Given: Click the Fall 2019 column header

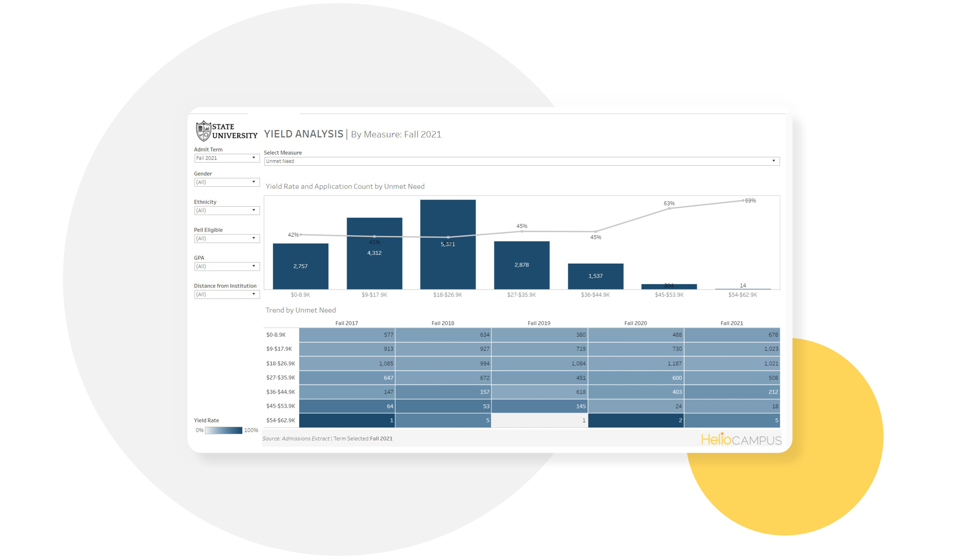Looking at the screenshot, I should (539, 323).
